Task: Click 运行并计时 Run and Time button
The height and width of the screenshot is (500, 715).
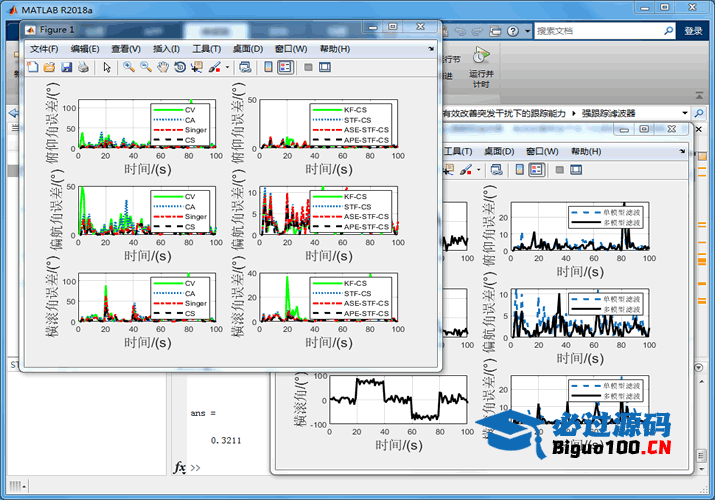Action: [x=481, y=67]
